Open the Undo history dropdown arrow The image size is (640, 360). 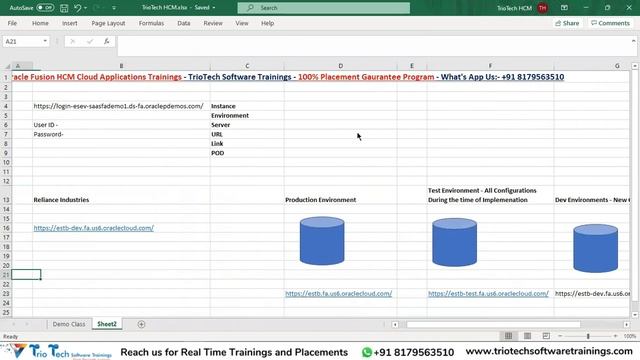pos(85,8)
